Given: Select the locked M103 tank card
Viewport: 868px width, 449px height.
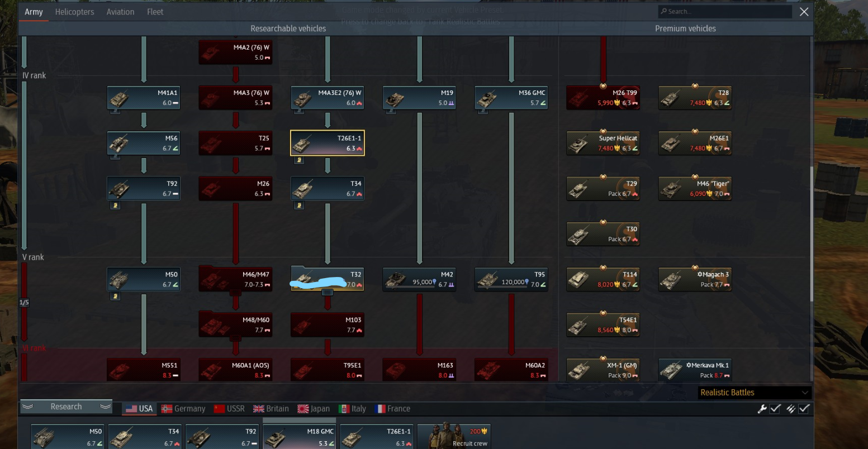Looking at the screenshot, I should pyautogui.click(x=328, y=324).
